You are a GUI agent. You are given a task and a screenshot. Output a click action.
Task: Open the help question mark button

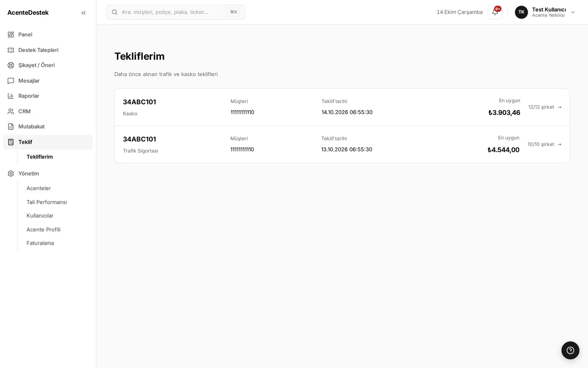pyautogui.click(x=570, y=350)
